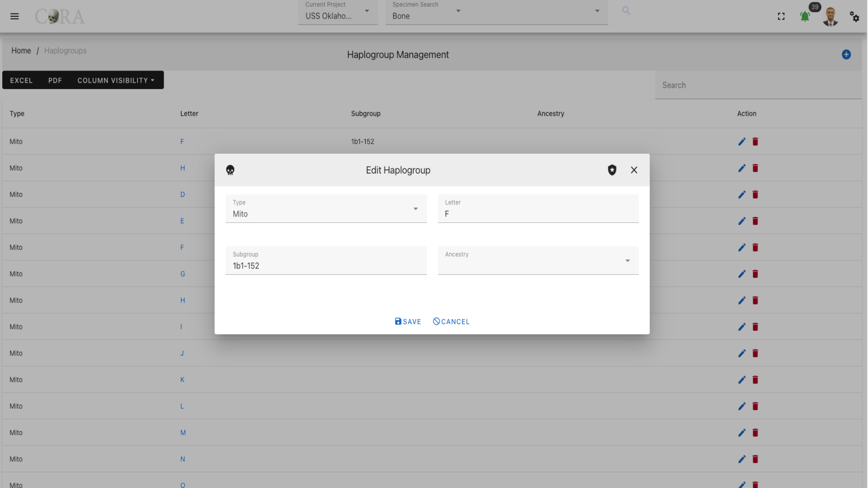This screenshot has height=488, width=868.
Task: Open the Current Project dropdown
Action: 338,12
